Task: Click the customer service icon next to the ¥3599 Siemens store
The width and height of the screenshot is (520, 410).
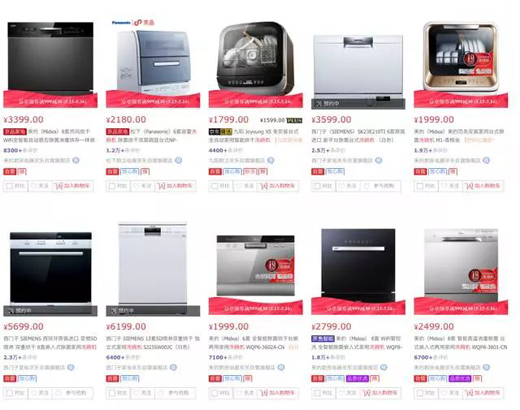Action: 379,160
